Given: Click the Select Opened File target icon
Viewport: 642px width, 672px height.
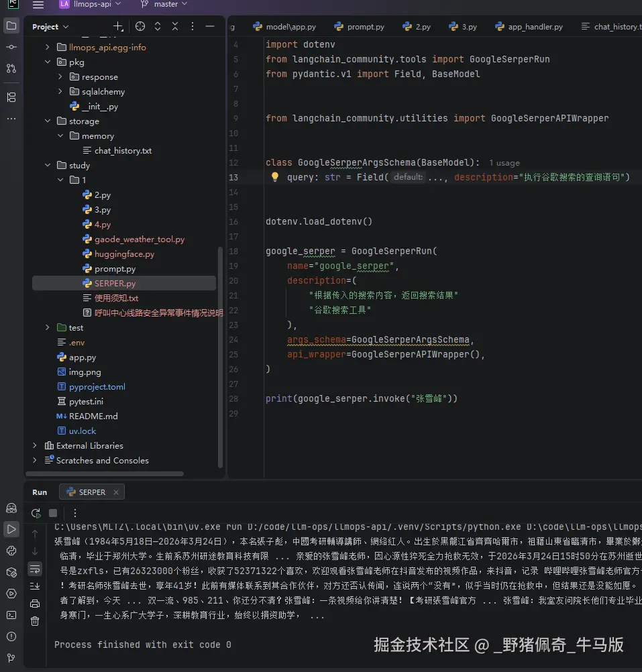Looking at the screenshot, I should (140, 27).
